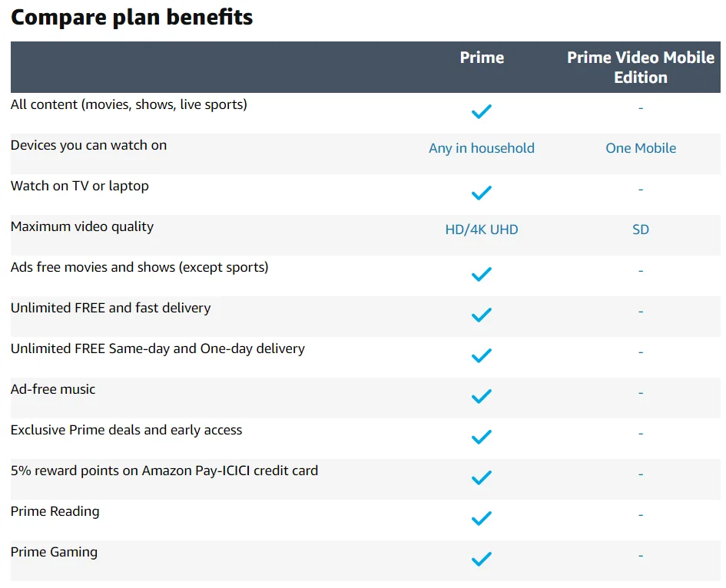726x588 pixels.
Task: Click the checkmark for 5% reward points row
Action: click(481, 478)
